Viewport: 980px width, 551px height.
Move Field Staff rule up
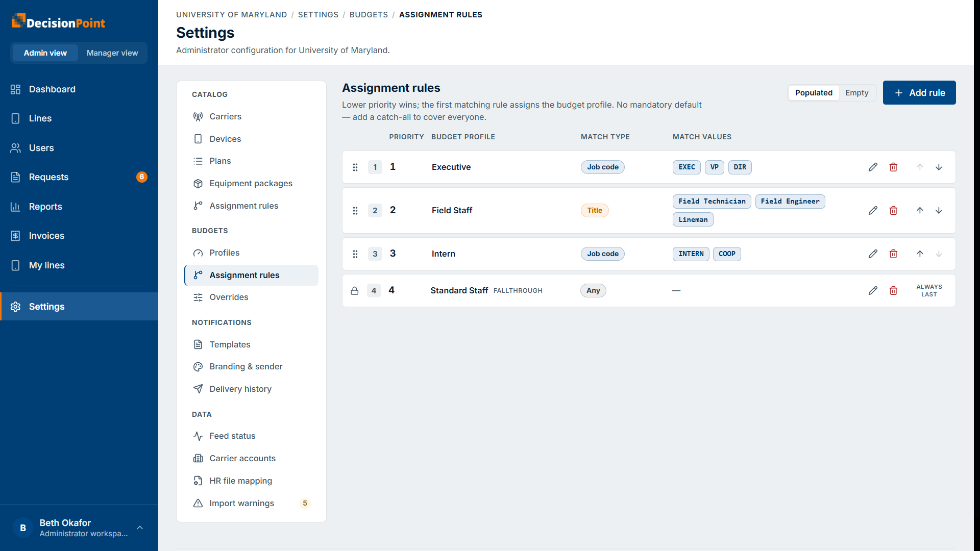tap(920, 211)
